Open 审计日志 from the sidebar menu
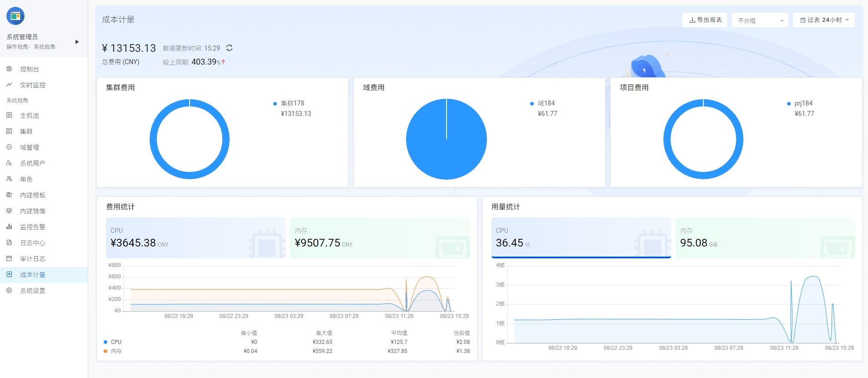This screenshot has height=378, width=868. tap(32, 259)
